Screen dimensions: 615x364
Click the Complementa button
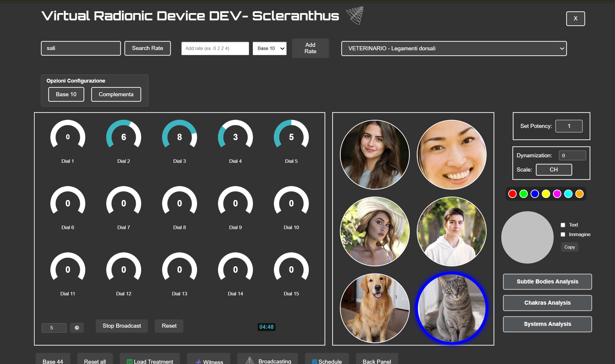tap(116, 94)
